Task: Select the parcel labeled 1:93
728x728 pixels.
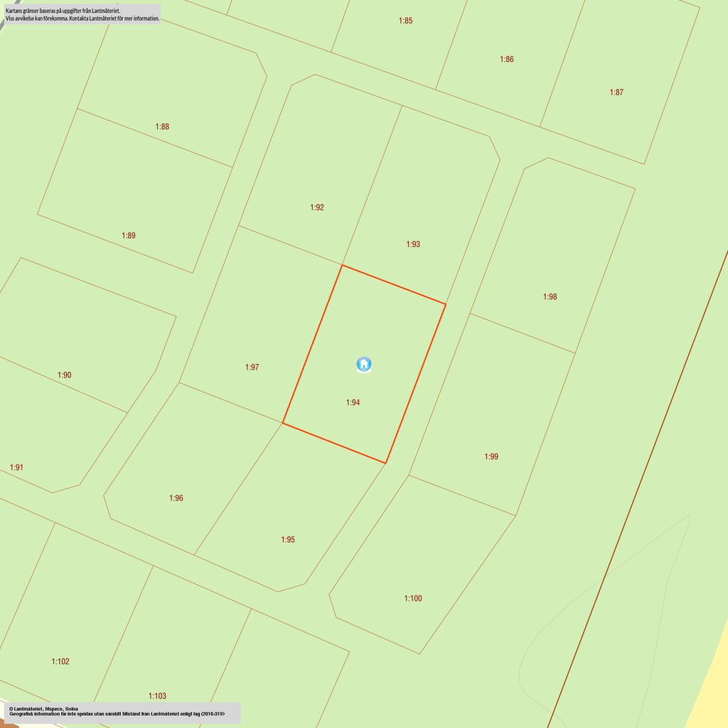Action: point(413,244)
